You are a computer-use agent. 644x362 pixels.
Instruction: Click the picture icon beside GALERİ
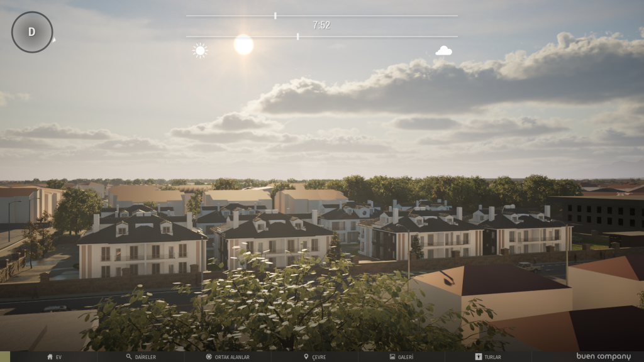point(392,356)
